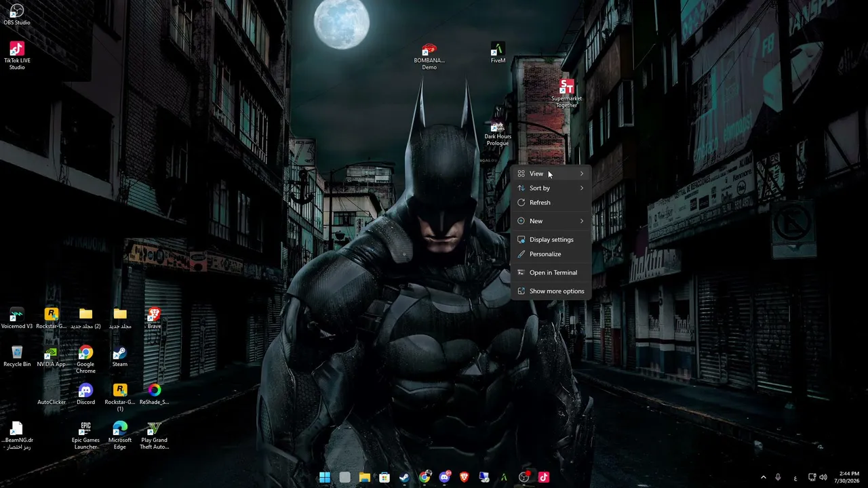Open the View submenu in the context menu
The image size is (868, 488).
(551, 174)
